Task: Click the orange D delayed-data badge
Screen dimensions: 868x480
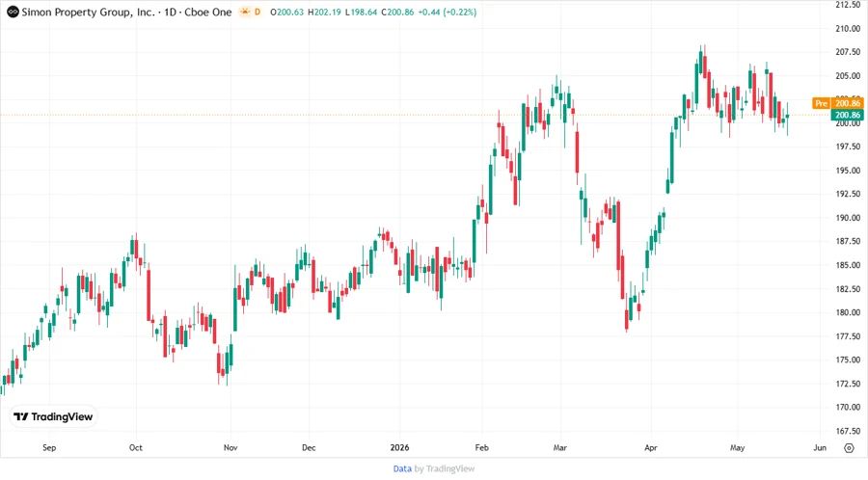Action: tap(258, 12)
